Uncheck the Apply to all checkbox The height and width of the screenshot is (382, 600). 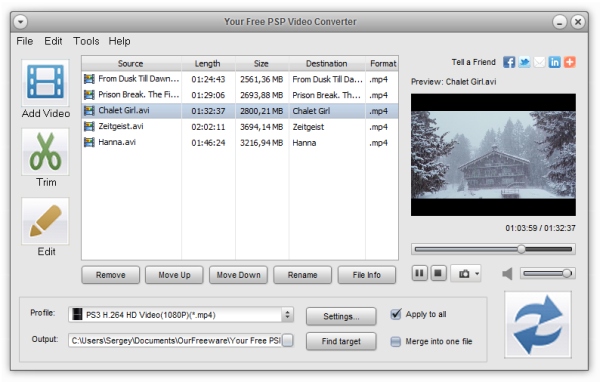tap(396, 314)
